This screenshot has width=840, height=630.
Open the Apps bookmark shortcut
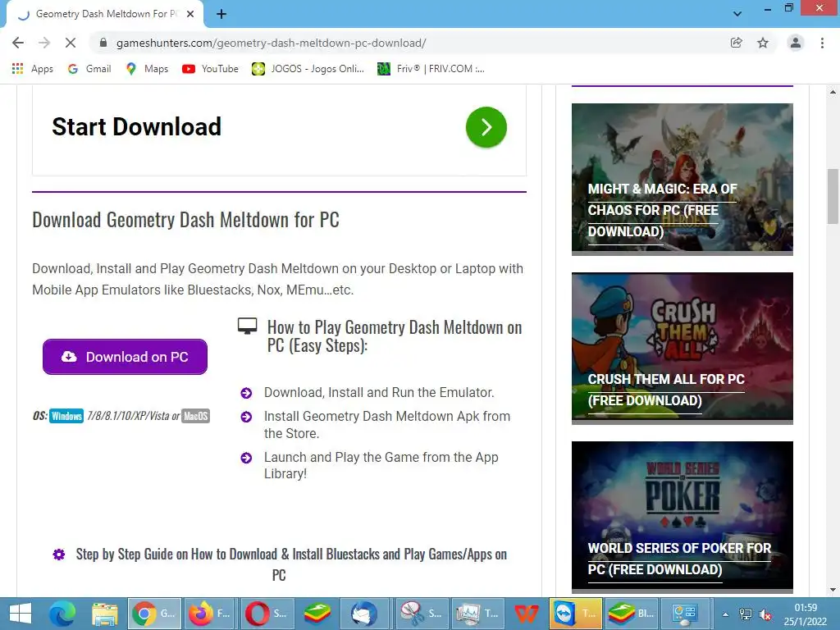click(x=33, y=69)
